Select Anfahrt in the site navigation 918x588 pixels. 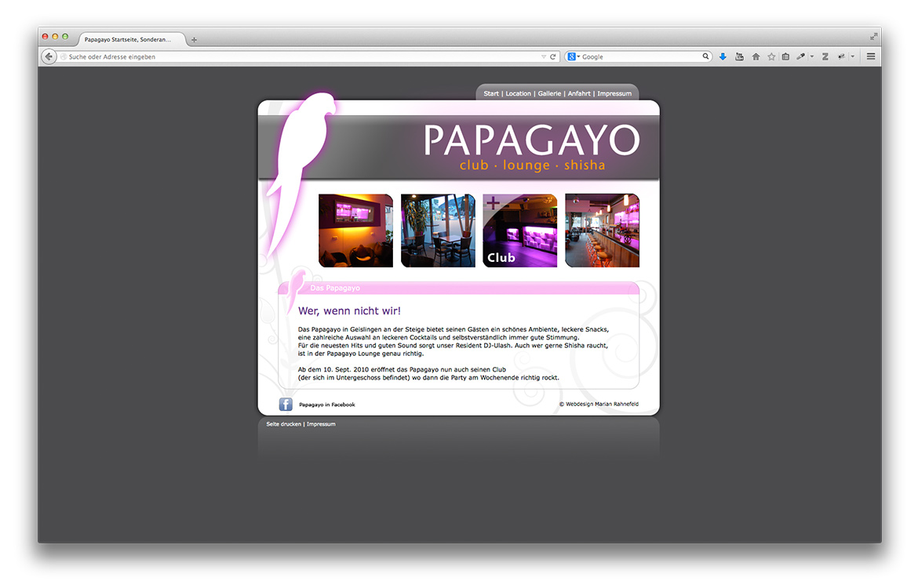578,93
